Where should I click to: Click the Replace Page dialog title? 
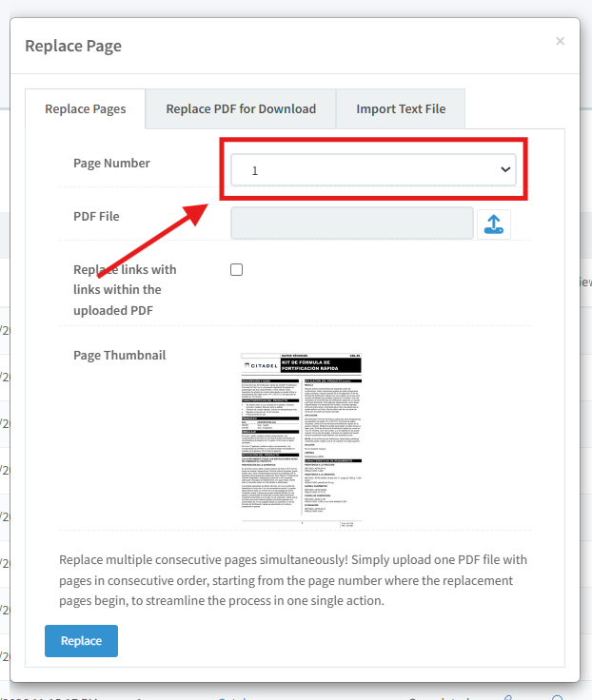pyautogui.click(x=73, y=46)
